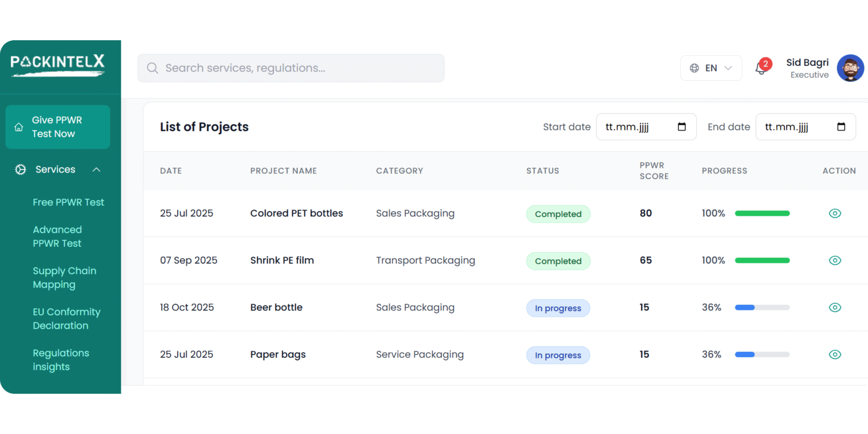Click the PROGRESS column header
Viewport: 868px width, 434px height.
click(x=724, y=171)
